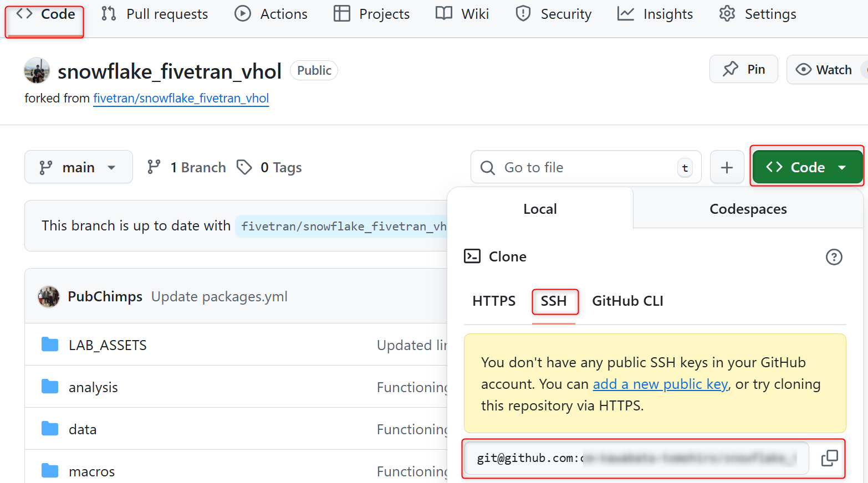Screen dimensions: 868x483
Task: Toggle the green Code dropdown button
Action: (x=807, y=167)
